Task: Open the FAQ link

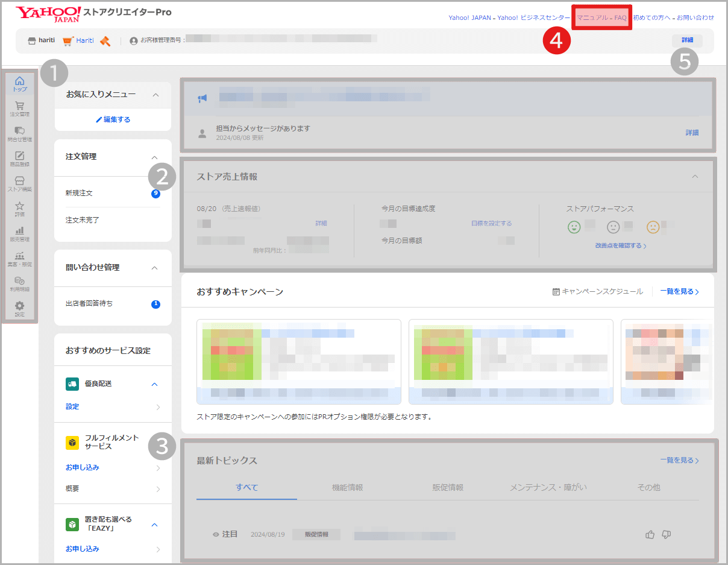Action: point(621,18)
